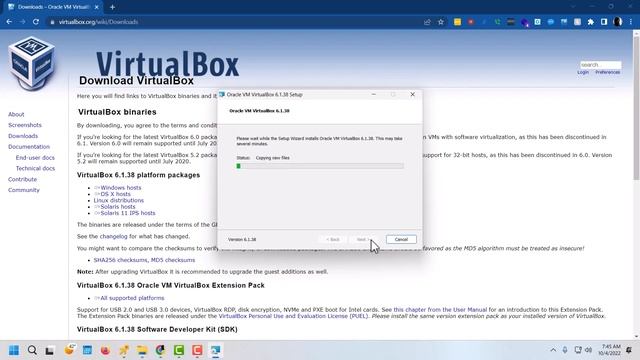
Task: Click the microphone tray icon
Action: click(565, 350)
